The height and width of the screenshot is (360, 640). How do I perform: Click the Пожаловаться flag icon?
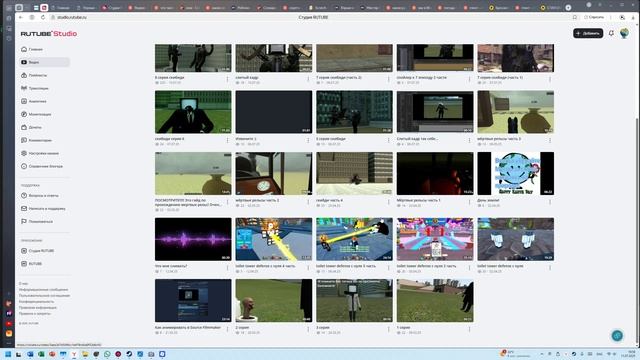point(24,222)
